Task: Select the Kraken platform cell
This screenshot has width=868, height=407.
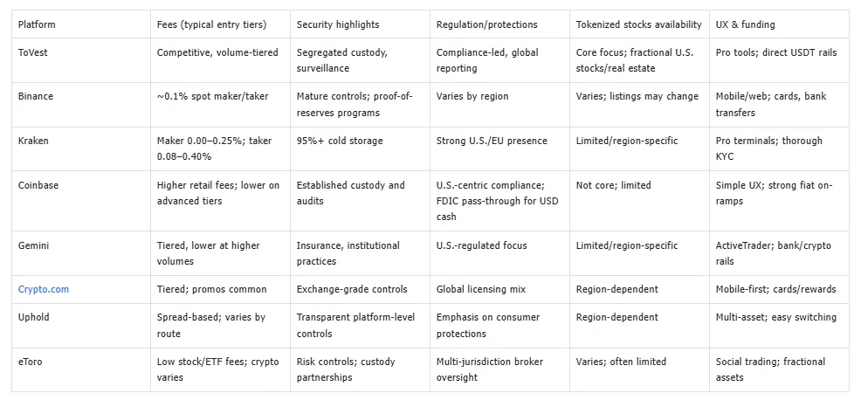Action: [34, 141]
